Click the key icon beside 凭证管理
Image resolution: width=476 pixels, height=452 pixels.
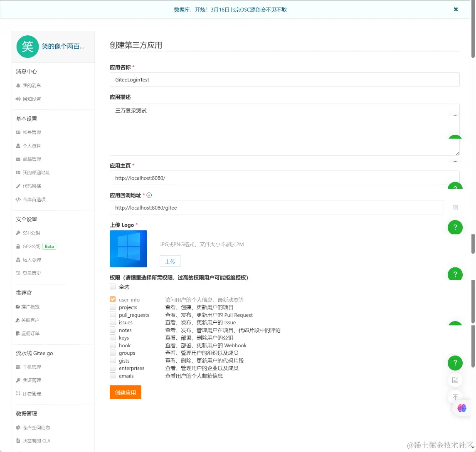18,380
